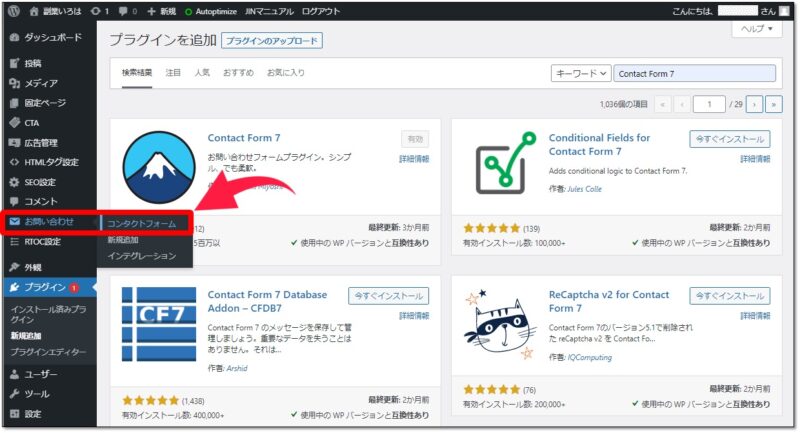Screen dimensions: 800x433
Task: Go to the next results page
Action: 754,105
